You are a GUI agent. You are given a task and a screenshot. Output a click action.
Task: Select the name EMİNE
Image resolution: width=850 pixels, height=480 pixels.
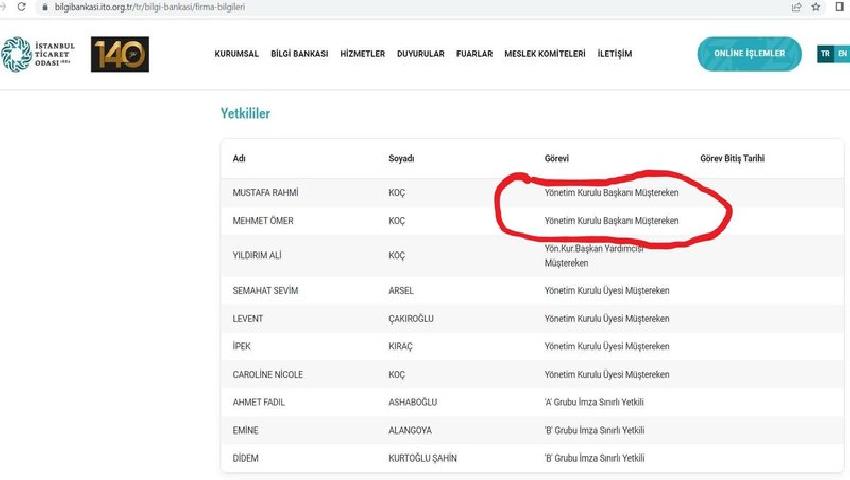pyautogui.click(x=246, y=430)
